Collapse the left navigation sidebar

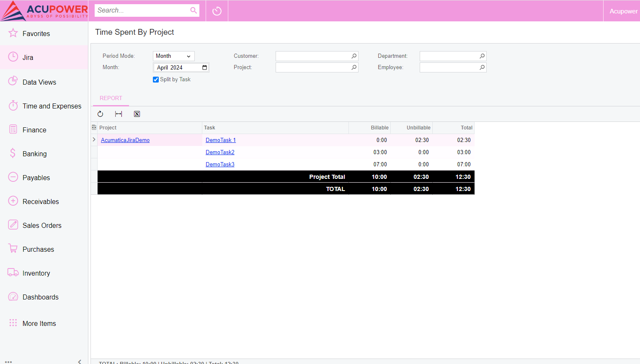click(79, 361)
